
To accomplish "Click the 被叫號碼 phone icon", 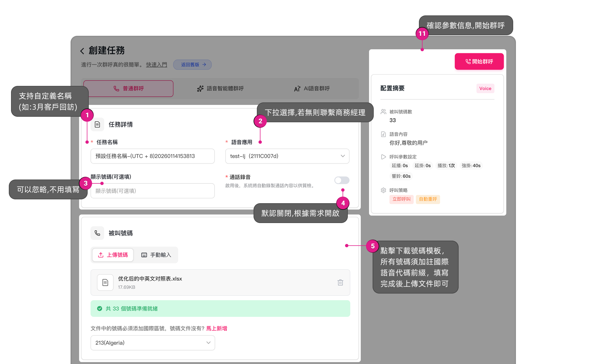I will click(97, 233).
